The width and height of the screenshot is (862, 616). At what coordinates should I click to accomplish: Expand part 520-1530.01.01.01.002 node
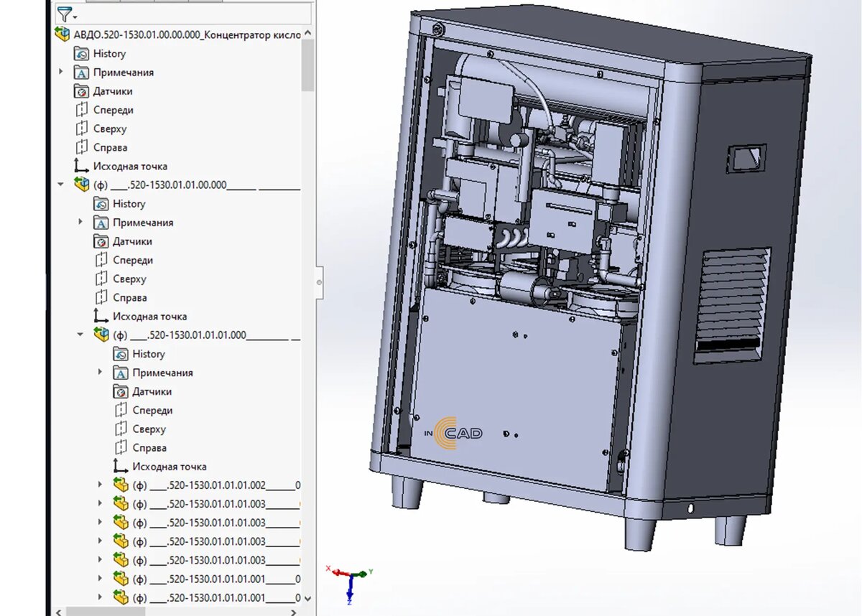click(100, 485)
